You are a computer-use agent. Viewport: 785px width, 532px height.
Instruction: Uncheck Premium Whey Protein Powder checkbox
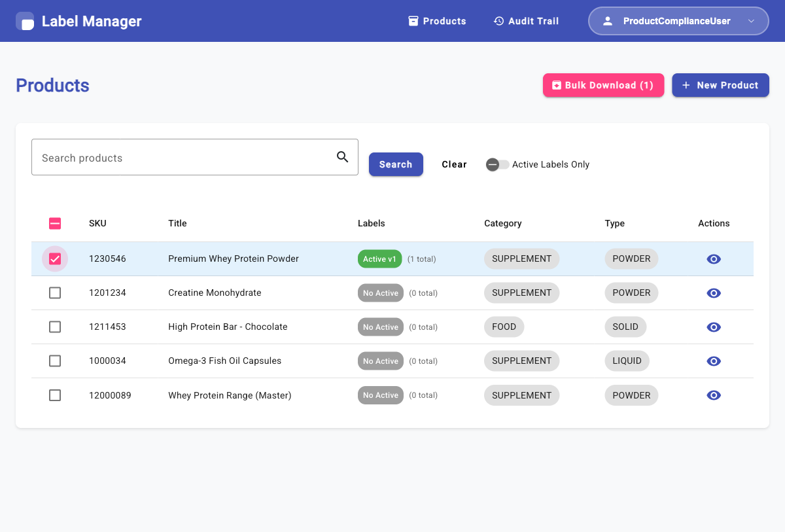point(55,259)
